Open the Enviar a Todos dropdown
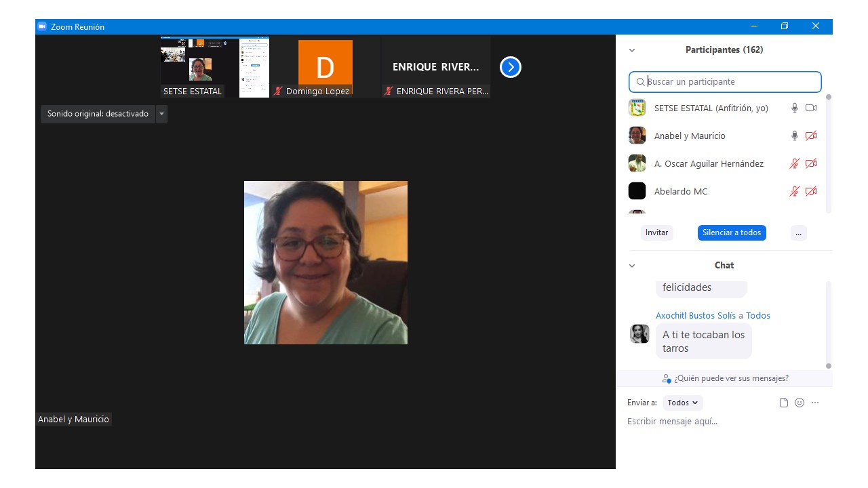This screenshot has width=868, height=488. coord(683,403)
